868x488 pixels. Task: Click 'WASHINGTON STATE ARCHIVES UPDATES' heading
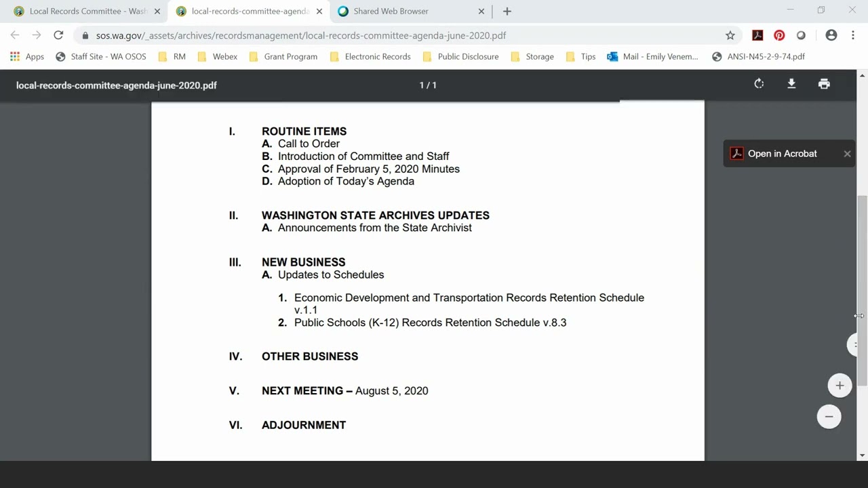(376, 216)
